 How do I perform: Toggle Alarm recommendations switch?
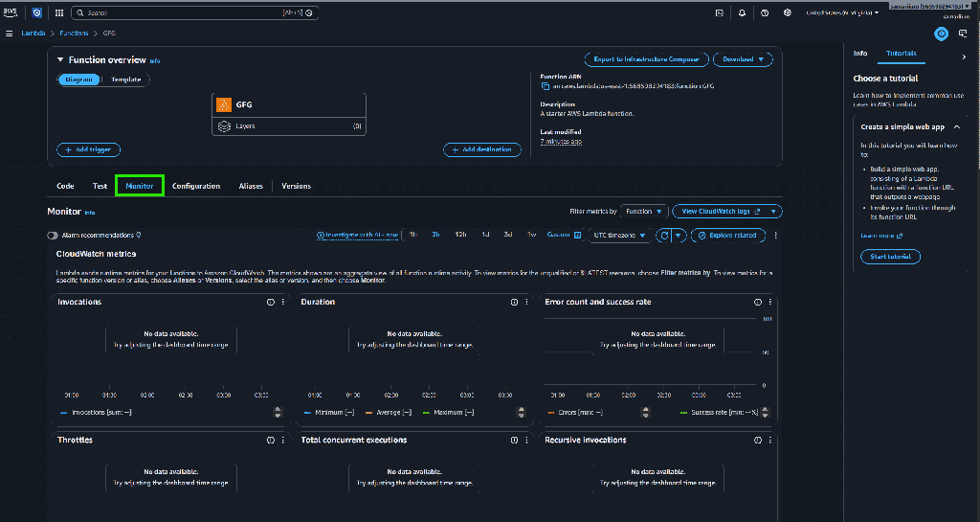(53, 236)
